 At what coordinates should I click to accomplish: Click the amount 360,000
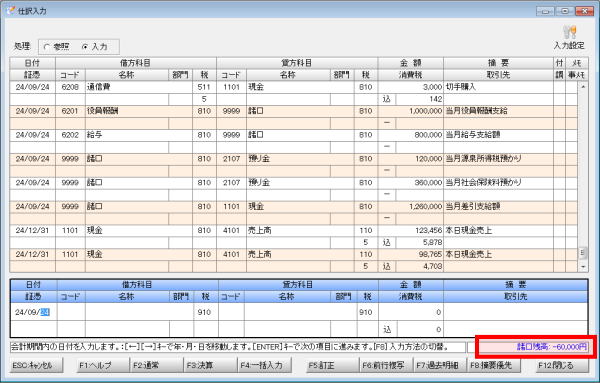point(428,183)
